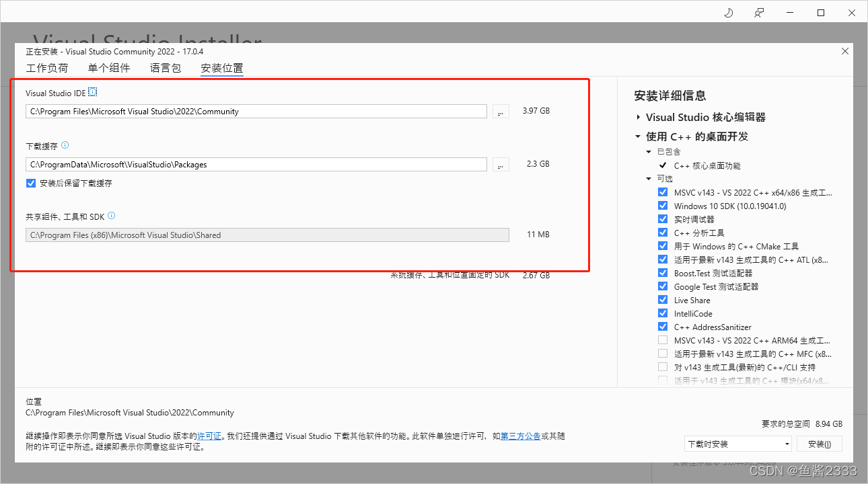Uncheck Live Share component
The width and height of the screenshot is (868, 484).
point(663,300)
